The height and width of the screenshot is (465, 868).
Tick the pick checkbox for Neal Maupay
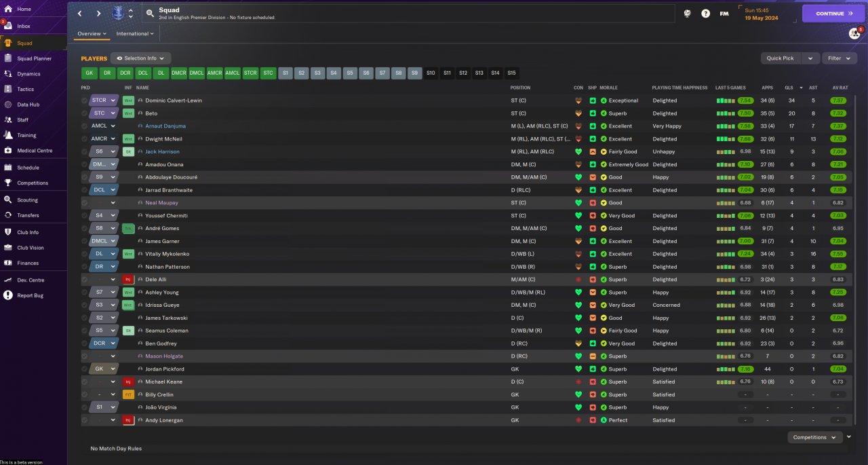[x=85, y=202]
